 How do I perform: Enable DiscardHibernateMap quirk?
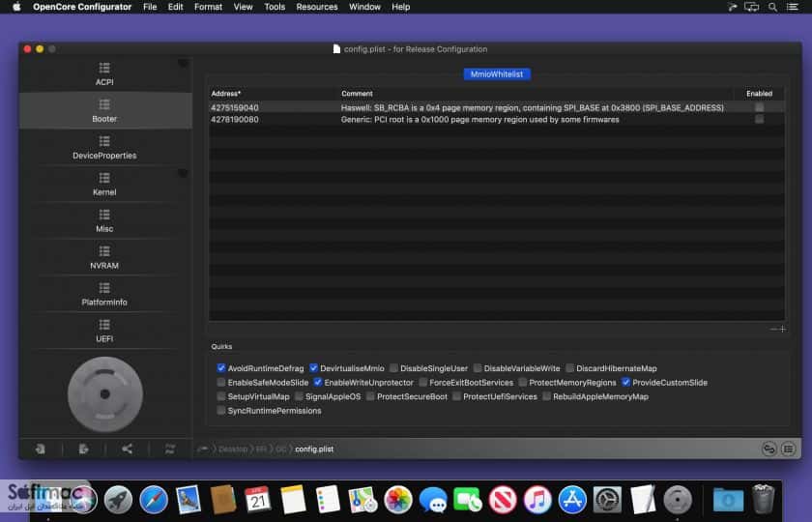point(569,368)
